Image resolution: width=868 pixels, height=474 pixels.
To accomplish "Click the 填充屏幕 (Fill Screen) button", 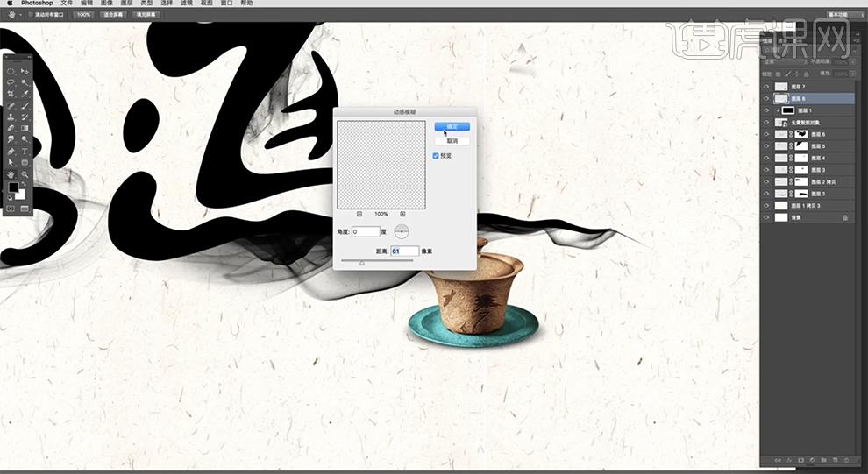I will click(x=146, y=14).
